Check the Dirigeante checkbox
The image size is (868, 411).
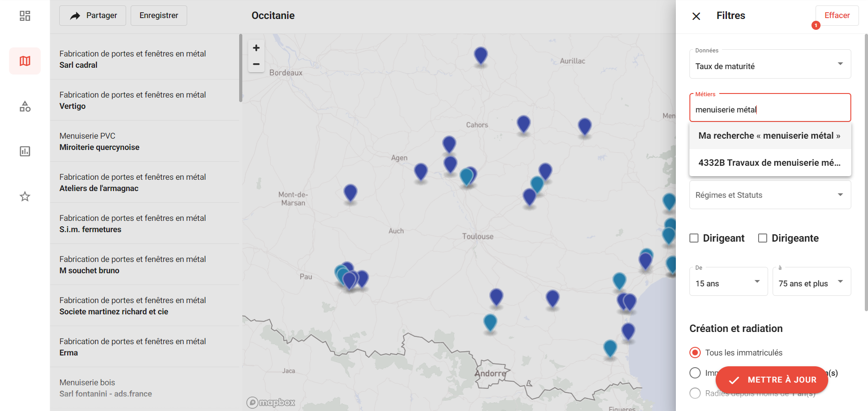click(x=763, y=238)
